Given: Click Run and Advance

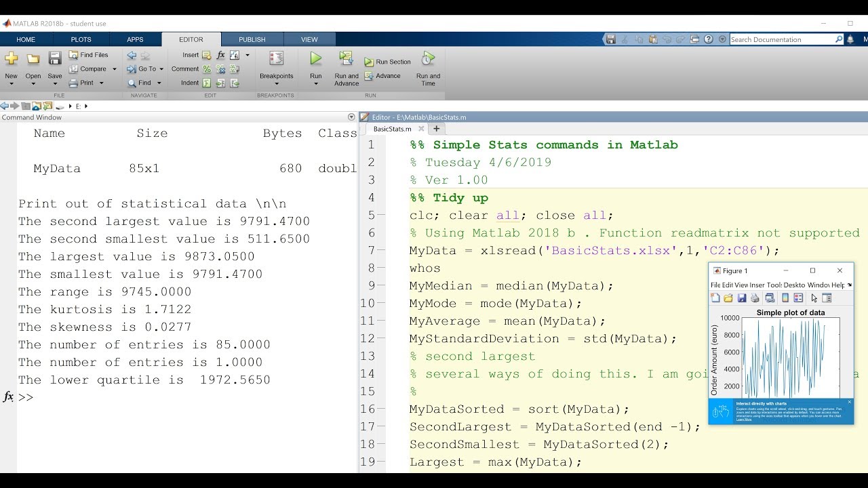Looking at the screenshot, I should 346,69.
